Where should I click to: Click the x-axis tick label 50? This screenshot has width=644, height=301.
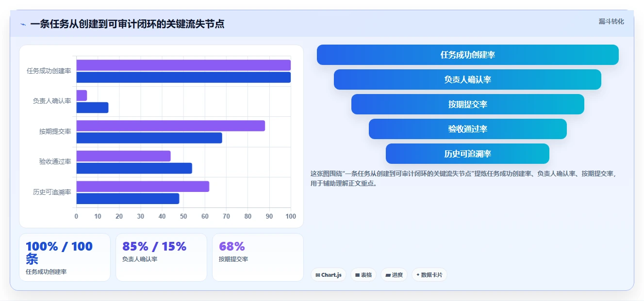coord(183,216)
